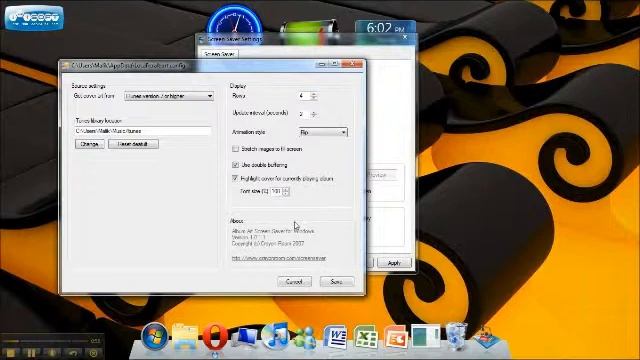Close the config dialog window
The height and width of the screenshot is (360, 640).
(352, 64)
